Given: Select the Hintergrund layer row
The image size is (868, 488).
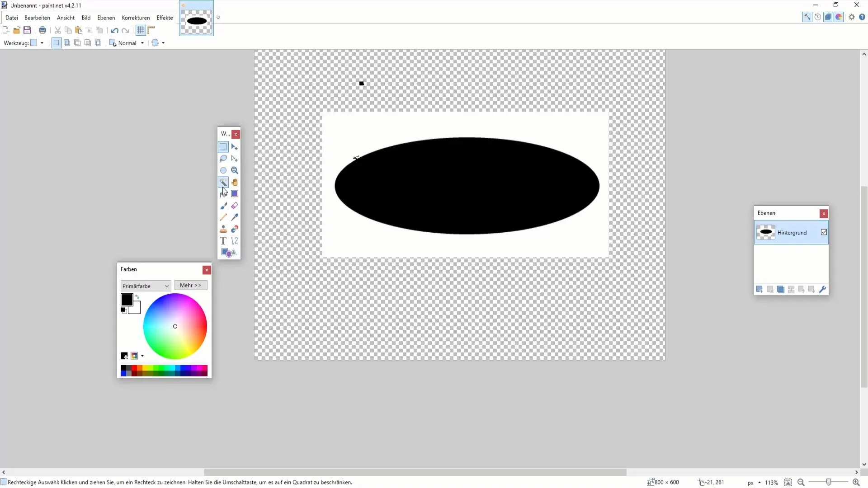Looking at the screenshot, I should (x=791, y=232).
